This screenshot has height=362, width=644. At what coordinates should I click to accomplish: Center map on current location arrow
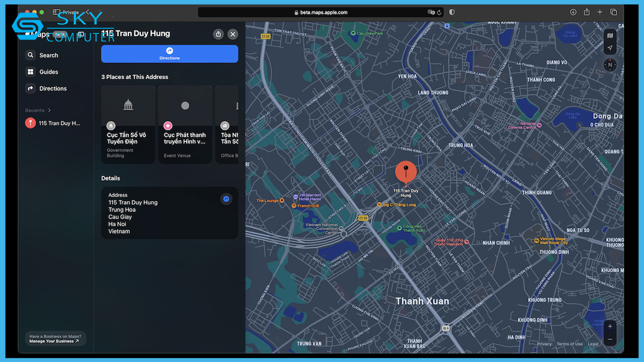tap(610, 48)
